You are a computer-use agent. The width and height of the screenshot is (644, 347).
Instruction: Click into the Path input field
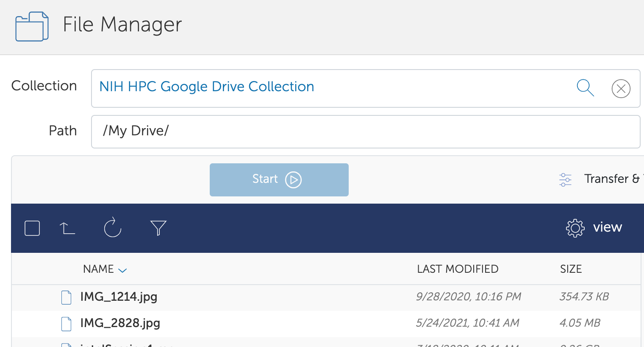(365, 132)
